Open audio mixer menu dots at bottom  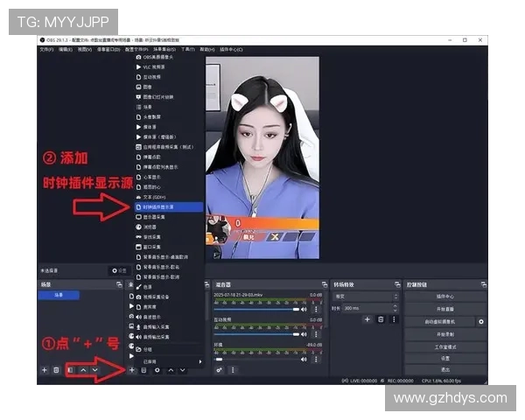click(233, 370)
